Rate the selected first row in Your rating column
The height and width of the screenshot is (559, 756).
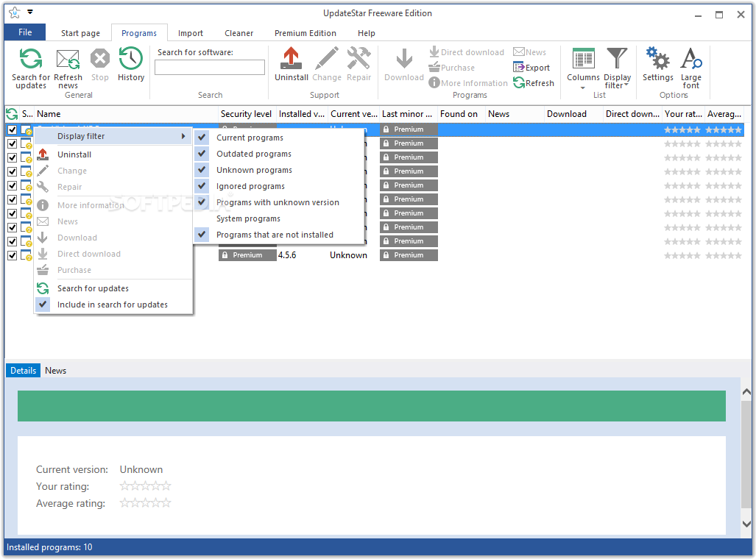(x=682, y=129)
